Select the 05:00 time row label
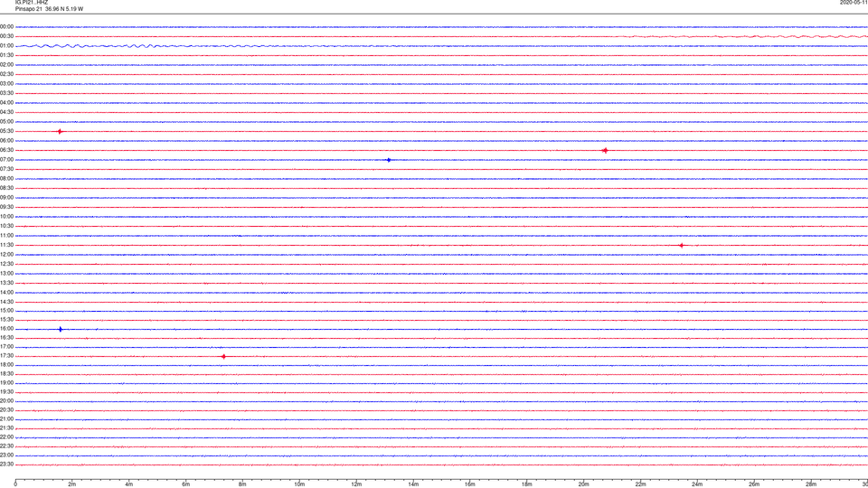Image resolution: width=868 pixels, height=488 pixels. coord(7,122)
